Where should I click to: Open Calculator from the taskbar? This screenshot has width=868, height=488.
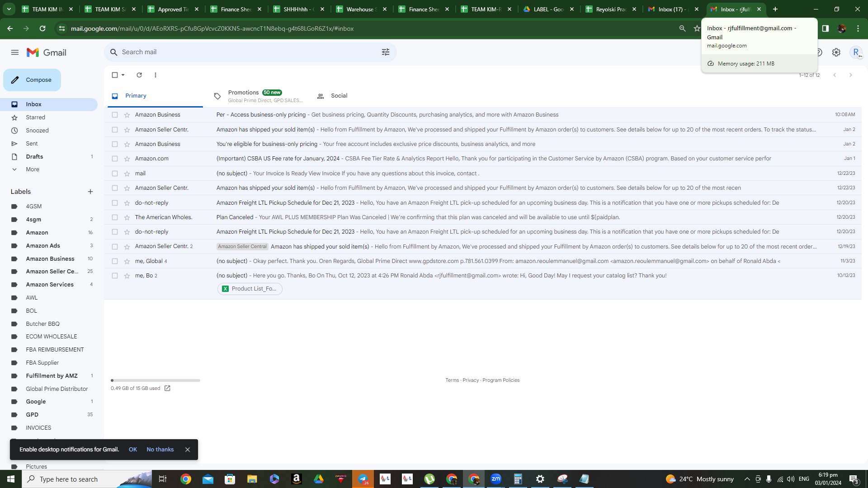[x=518, y=479]
